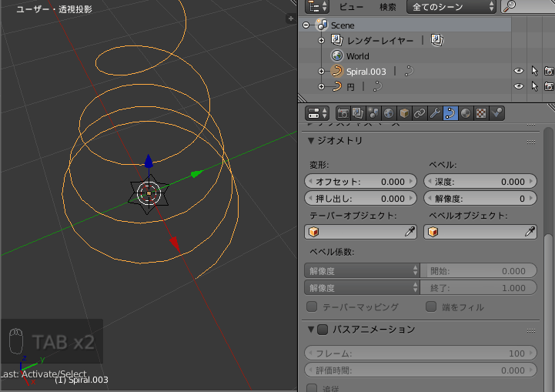Open the 検索 menu in outliner
The width and height of the screenshot is (555, 392).
(x=388, y=7)
